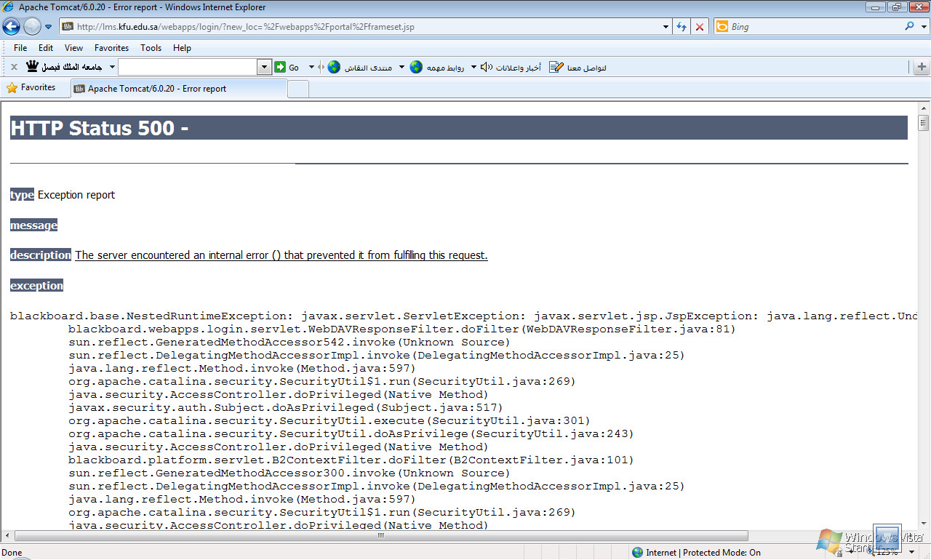Click the Refresh page icon
Viewport: 931px width, 560px height.
(x=682, y=27)
